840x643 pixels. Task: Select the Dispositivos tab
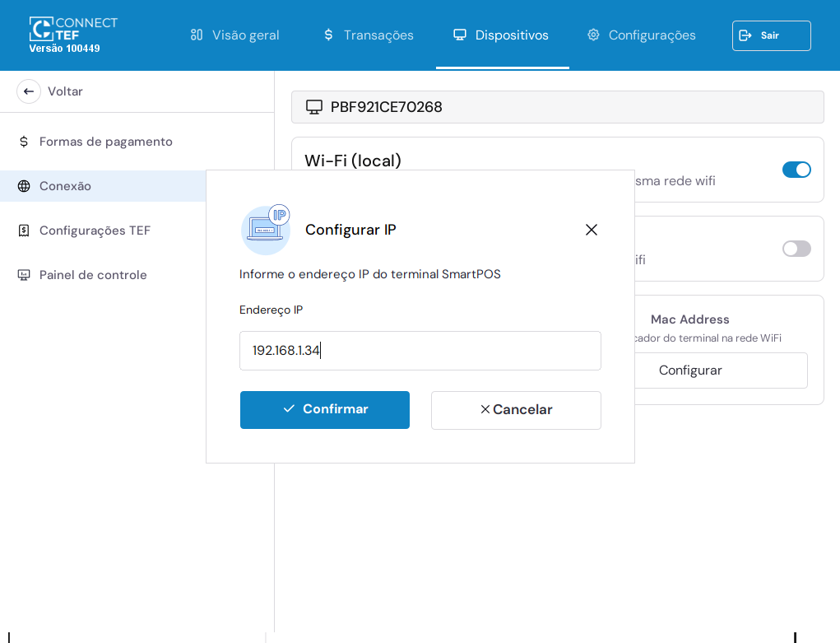tap(501, 35)
